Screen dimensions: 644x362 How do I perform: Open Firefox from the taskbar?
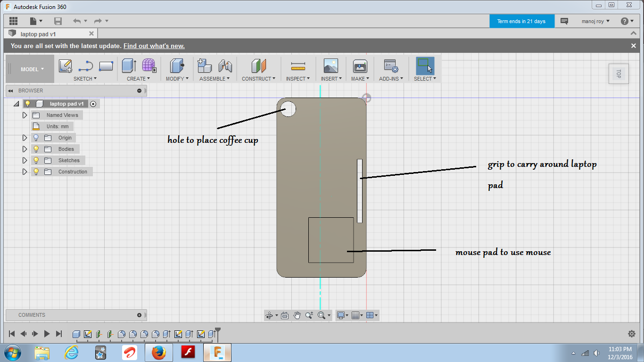tap(158, 353)
